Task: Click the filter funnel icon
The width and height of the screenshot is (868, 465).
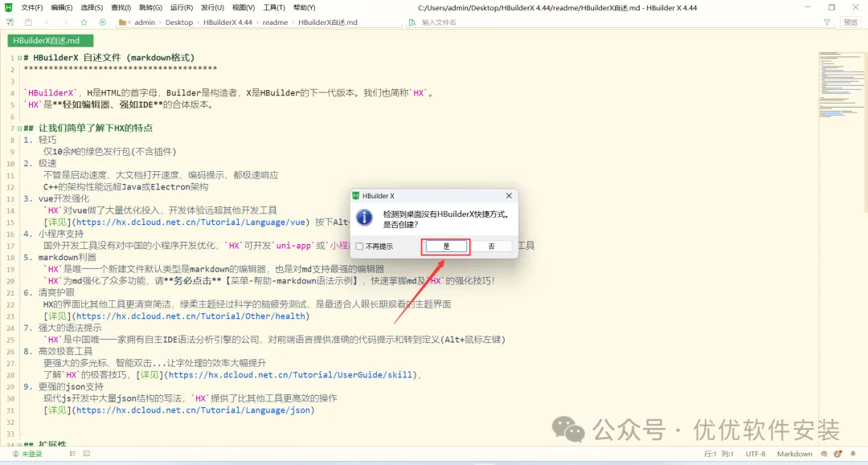Action: click(x=827, y=22)
